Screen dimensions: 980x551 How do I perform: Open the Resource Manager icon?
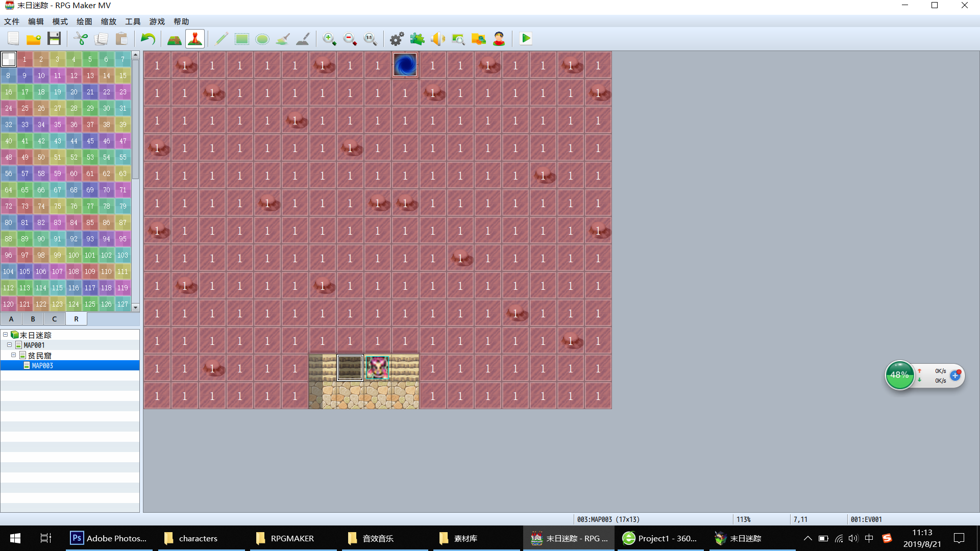pos(479,39)
